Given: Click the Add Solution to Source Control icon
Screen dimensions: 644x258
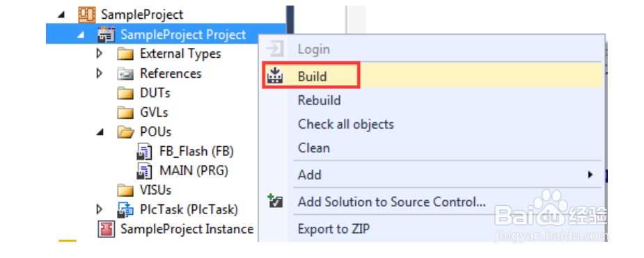Looking at the screenshot, I should (x=275, y=202).
